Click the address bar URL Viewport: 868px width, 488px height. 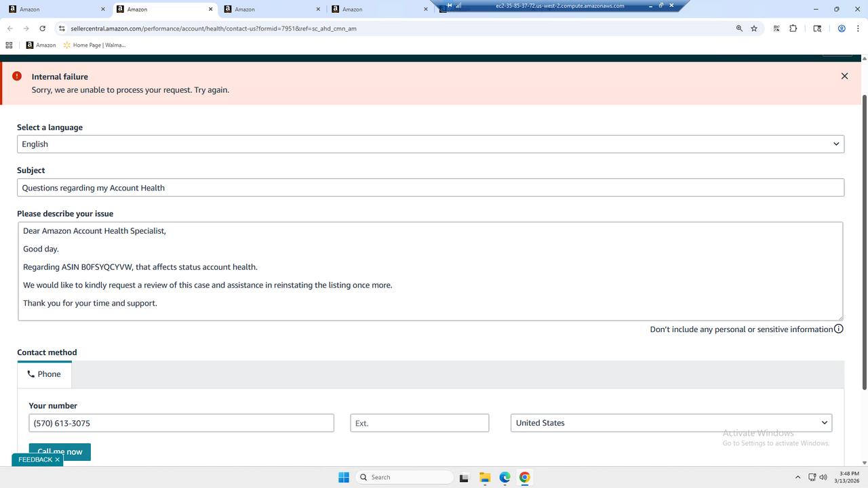[x=214, y=28]
